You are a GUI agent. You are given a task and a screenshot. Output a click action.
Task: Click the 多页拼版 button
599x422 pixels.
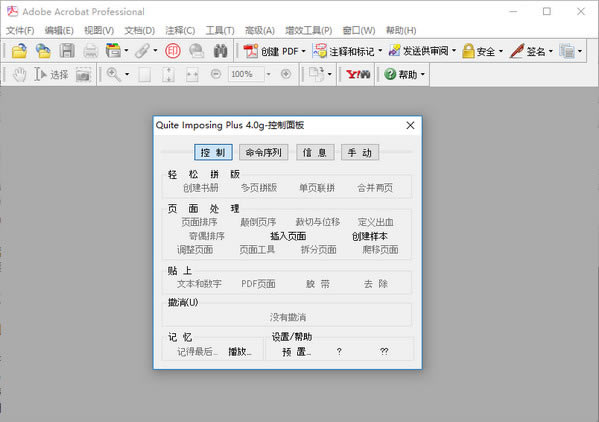click(259, 188)
